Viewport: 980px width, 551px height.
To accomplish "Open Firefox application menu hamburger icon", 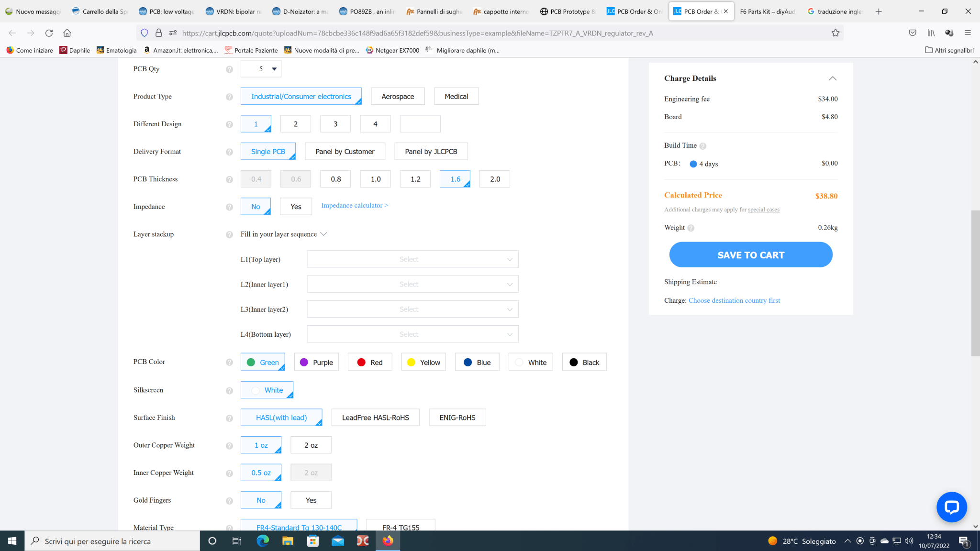I will point(968,33).
